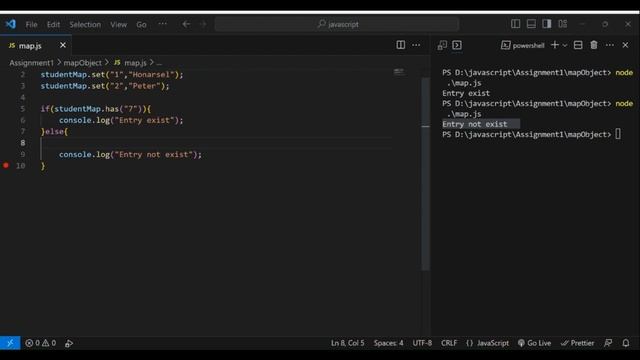640x360 pixels.
Task: Click the breadcrumb trailing ellipsis symbol
Action: tap(159, 63)
